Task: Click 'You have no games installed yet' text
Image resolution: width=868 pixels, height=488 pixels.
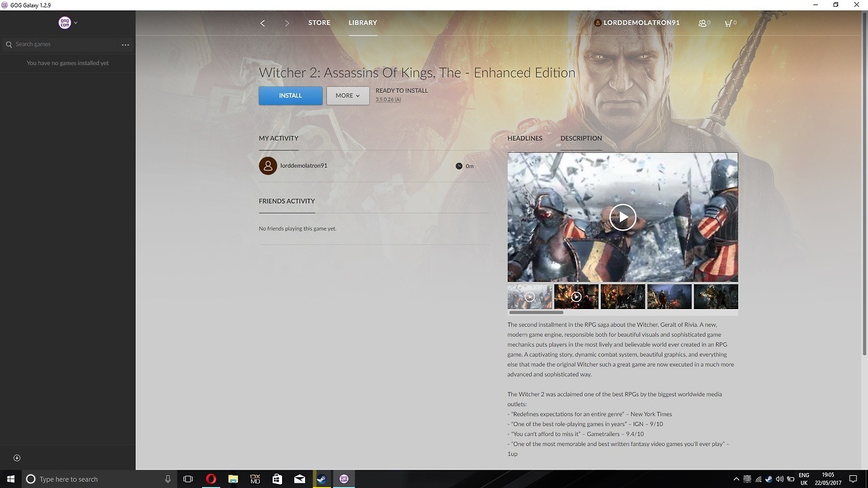Action: [68, 63]
